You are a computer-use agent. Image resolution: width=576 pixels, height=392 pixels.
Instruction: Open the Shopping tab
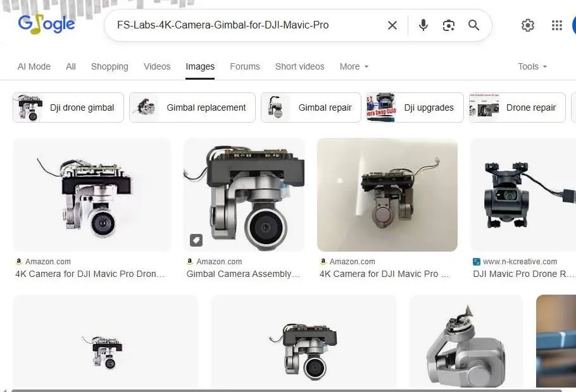pyautogui.click(x=110, y=66)
